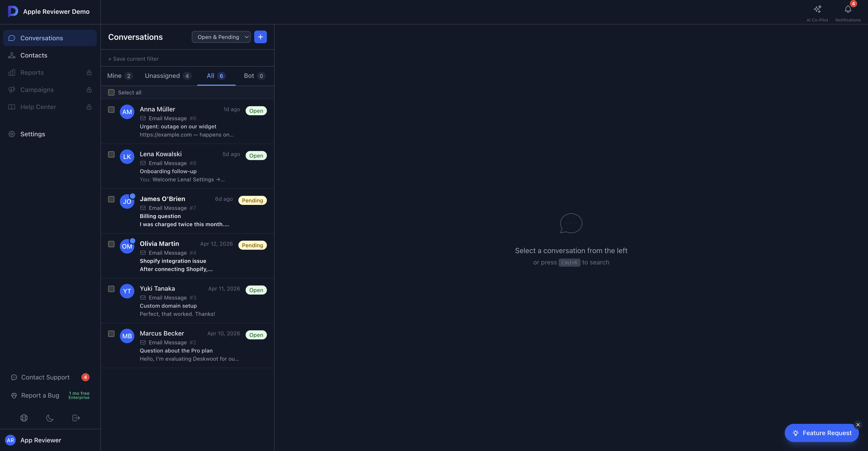Switch to the Unassigned tab
The image size is (868, 451).
[167, 76]
